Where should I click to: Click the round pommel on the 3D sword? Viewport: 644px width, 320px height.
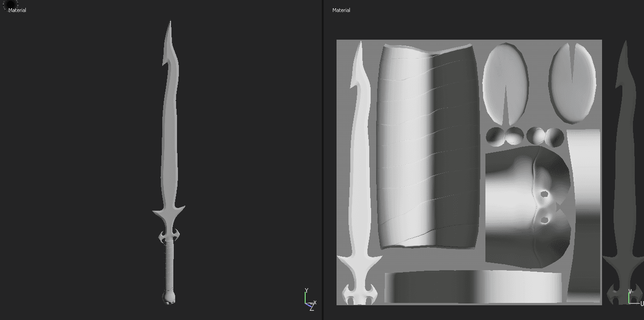169,297
